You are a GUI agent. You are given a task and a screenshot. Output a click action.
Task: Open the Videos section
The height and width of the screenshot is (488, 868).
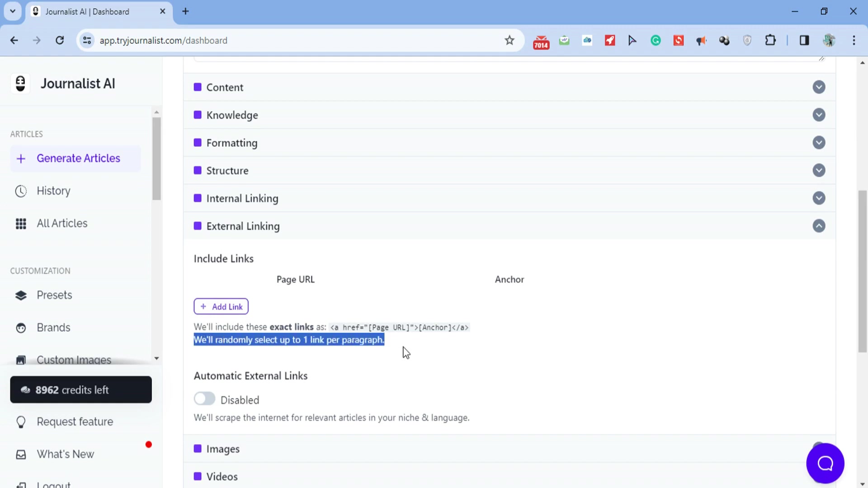click(x=509, y=476)
